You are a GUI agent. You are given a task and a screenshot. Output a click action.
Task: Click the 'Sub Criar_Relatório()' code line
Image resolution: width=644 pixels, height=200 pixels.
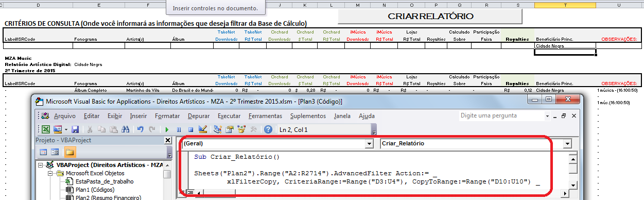[237, 157]
